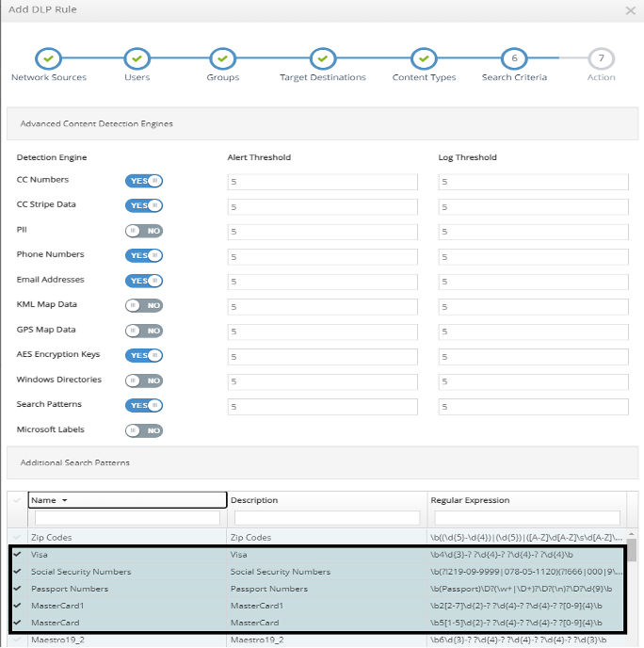This screenshot has width=644, height=648.
Task: Focus the Name filter field
Action: (127, 518)
